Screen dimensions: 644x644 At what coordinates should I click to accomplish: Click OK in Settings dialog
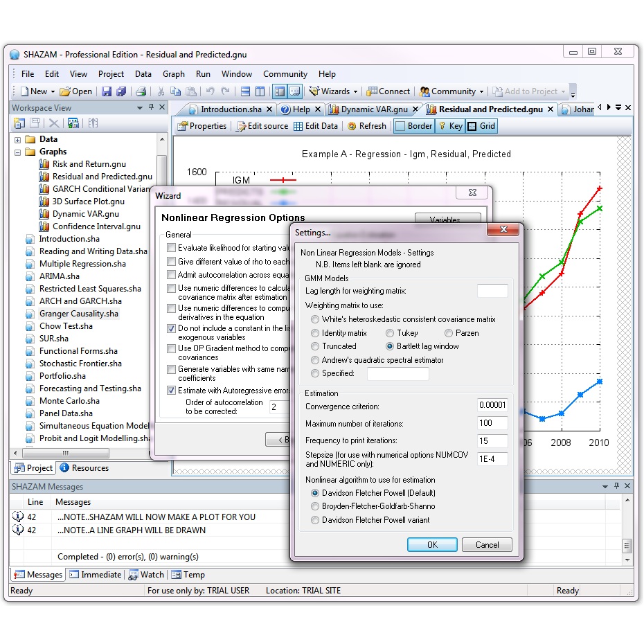pyautogui.click(x=432, y=544)
